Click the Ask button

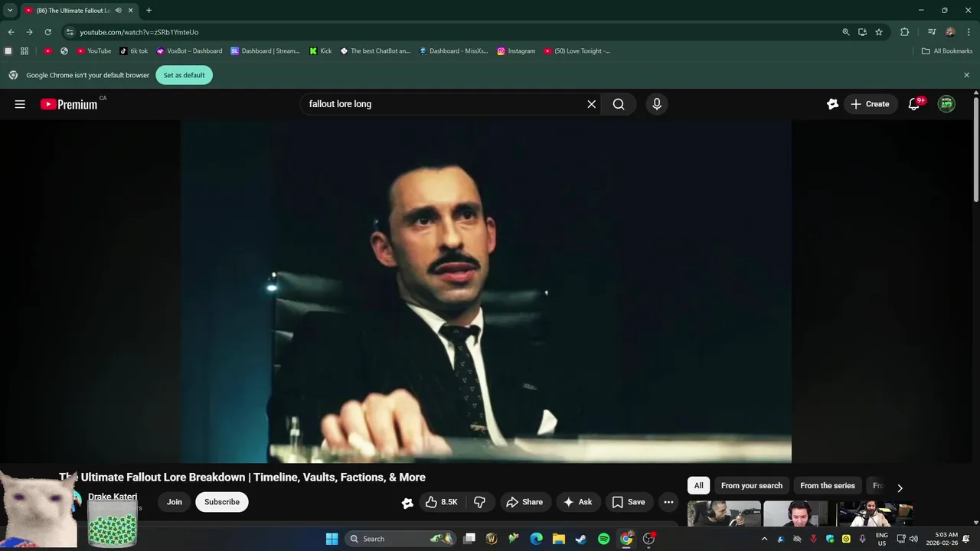[578, 502]
